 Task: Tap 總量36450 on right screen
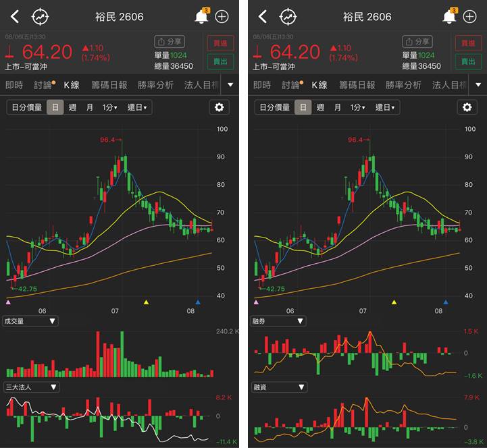pyautogui.click(x=421, y=66)
